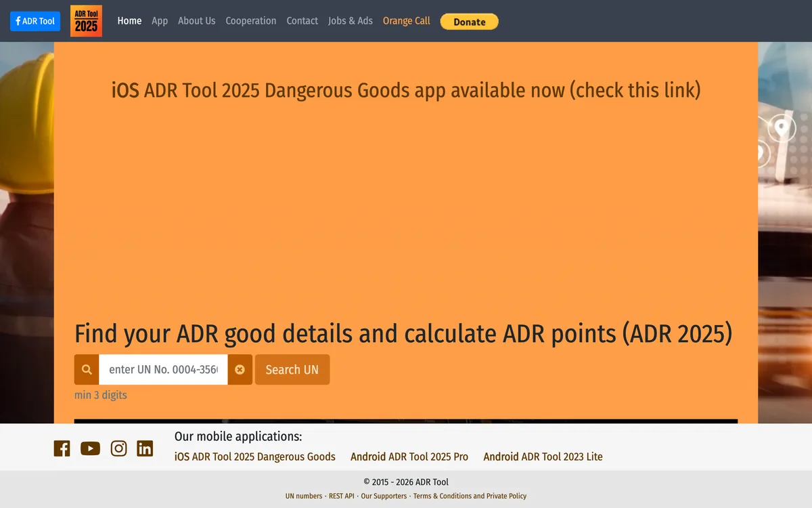812x508 pixels.
Task: Clear the UN number with the X icon
Action: 240,370
